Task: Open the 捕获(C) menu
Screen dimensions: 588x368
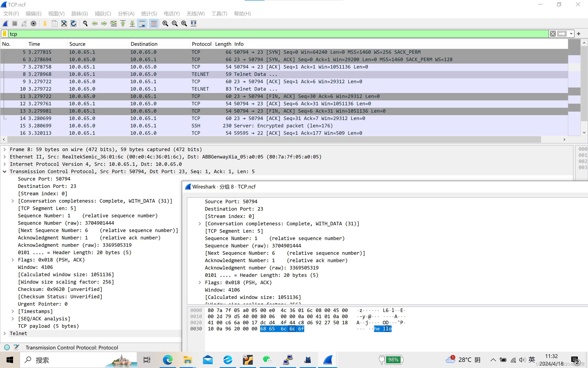Action: pyautogui.click(x=103, y=14)
